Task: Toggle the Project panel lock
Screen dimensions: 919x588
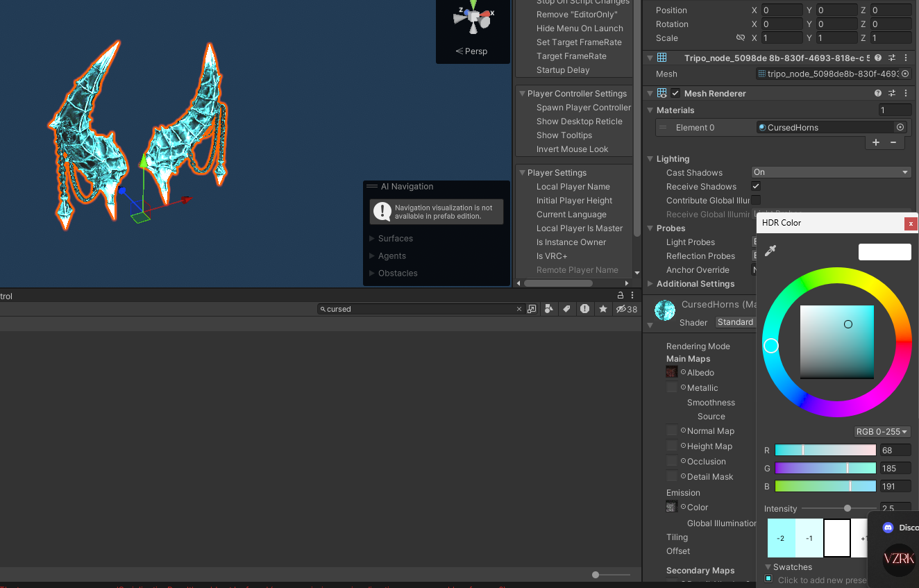Action: coord(621,295)
